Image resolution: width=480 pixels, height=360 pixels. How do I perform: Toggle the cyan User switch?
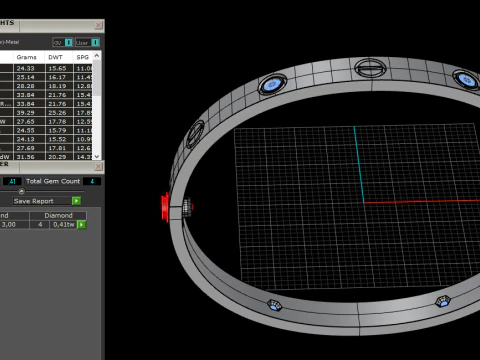95,42
